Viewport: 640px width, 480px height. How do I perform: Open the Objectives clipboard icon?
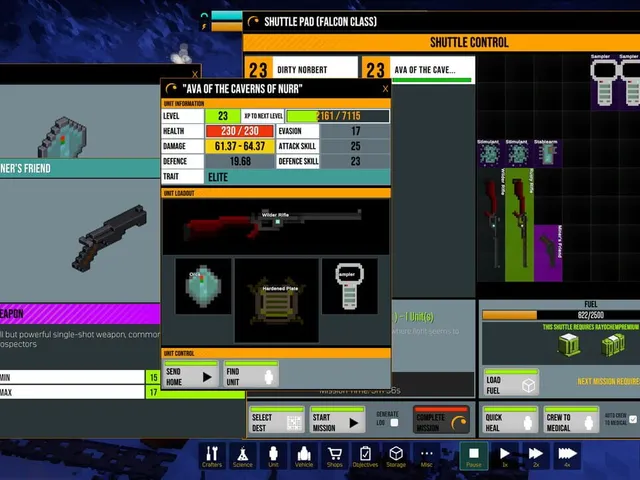365,456
